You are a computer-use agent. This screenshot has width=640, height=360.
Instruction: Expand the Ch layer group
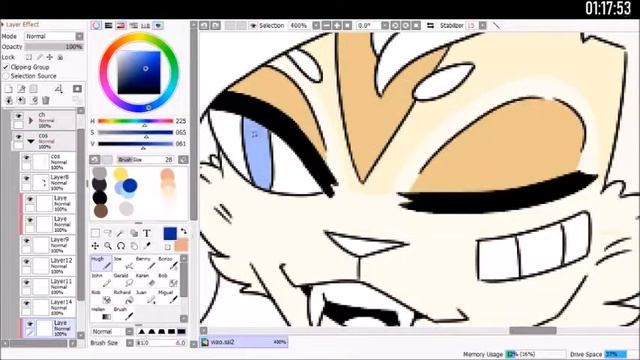(31, 121)
